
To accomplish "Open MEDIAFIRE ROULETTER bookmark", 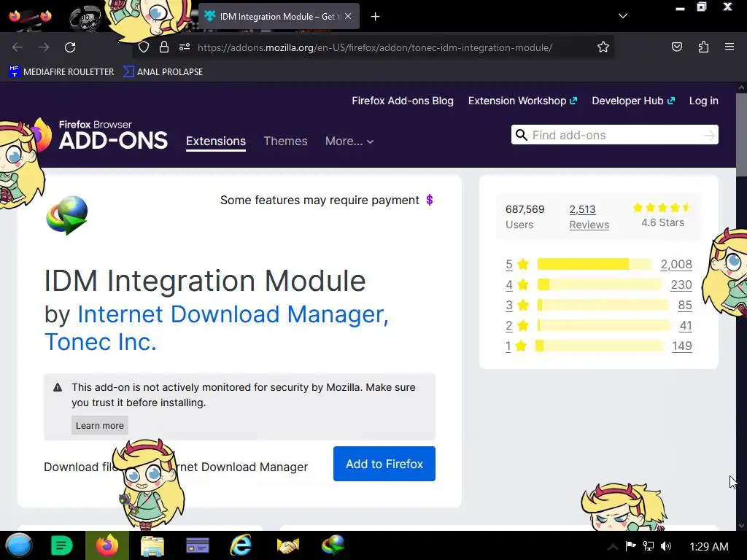I will coord(61,72).
